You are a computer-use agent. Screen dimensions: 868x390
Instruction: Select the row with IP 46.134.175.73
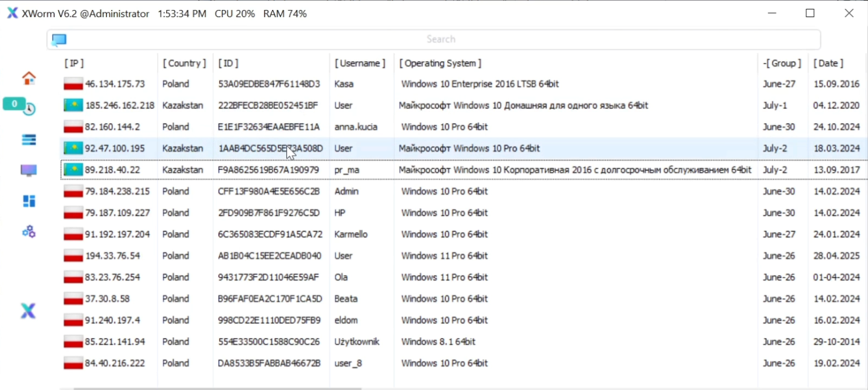point(464,84)
